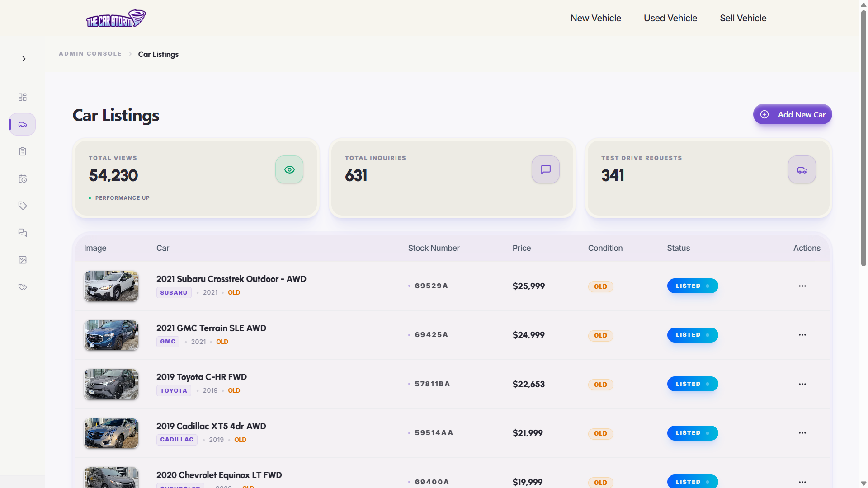This screenshot has height=488, width=868.
Task: Open the chat messages sidebar icon
Action: (x=23, y=233)
